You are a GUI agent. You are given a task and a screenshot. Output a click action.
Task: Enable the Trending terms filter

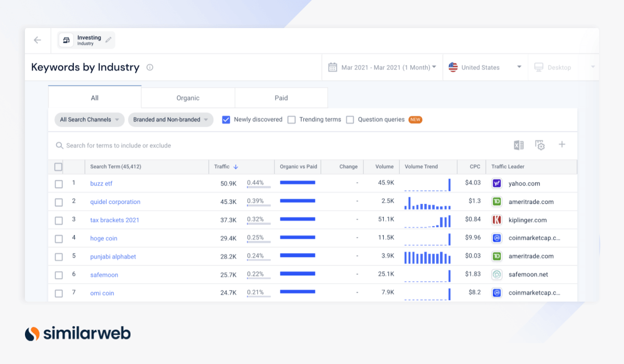tap(291, 119)
